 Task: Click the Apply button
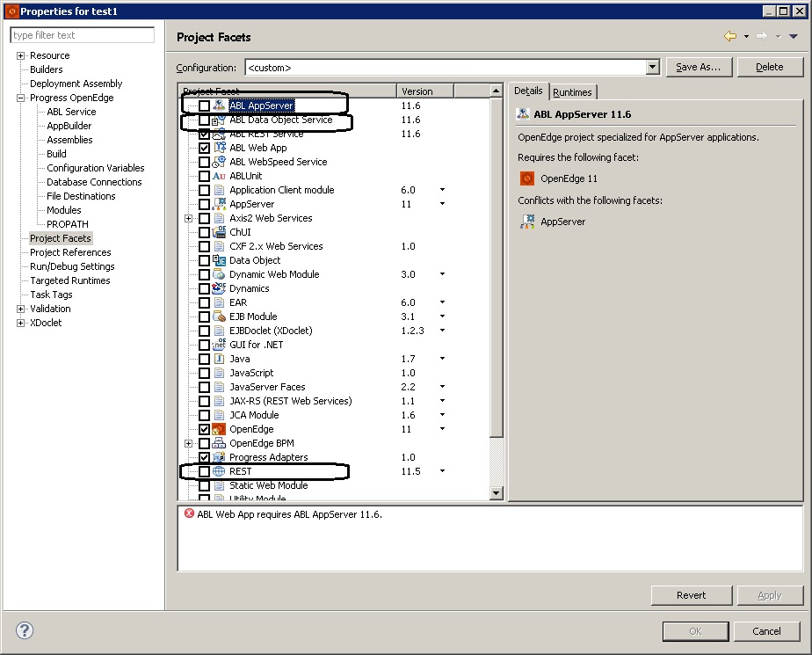[x=769, y=595]
